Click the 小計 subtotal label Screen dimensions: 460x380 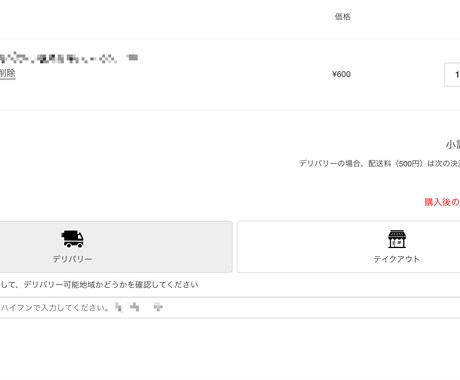(x=453, y=145)
